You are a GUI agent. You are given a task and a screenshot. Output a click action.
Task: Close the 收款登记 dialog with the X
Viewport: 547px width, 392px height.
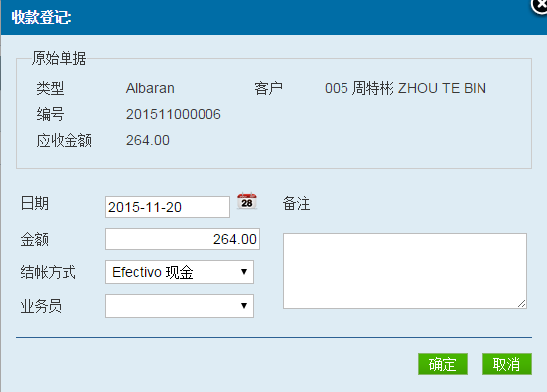(539, 5)
